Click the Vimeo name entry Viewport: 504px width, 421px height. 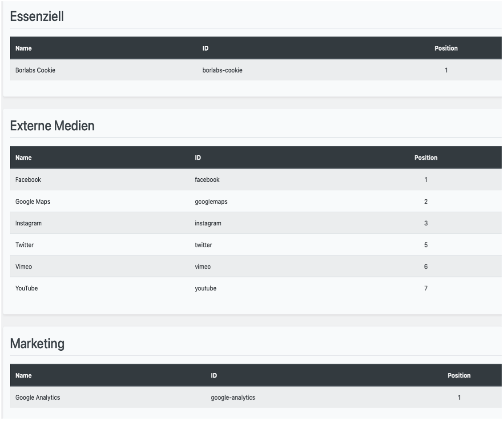pyautogui.click(x=24, y=267)
